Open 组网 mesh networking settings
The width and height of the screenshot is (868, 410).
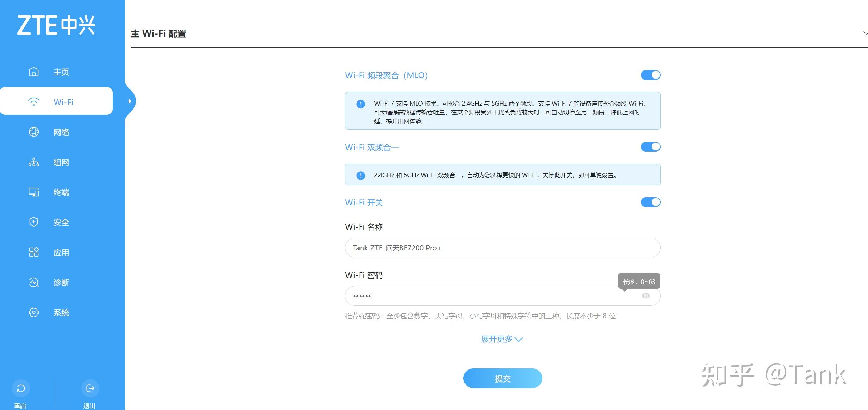(x=61, y=162)
